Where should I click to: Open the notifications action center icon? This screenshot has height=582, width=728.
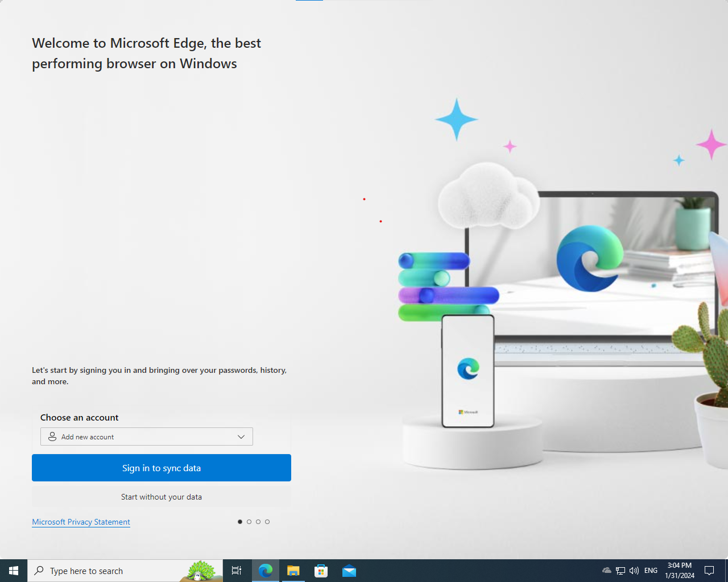pos(709,571)
